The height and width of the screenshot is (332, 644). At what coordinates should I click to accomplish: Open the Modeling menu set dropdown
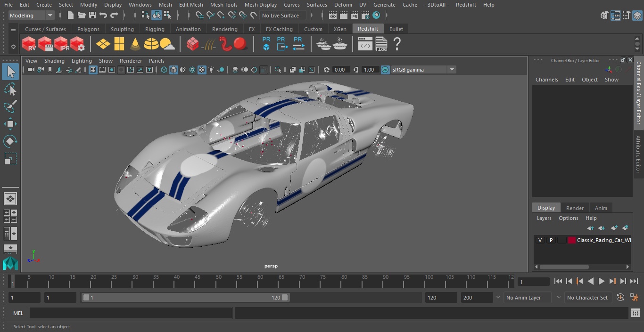[32, 16]
